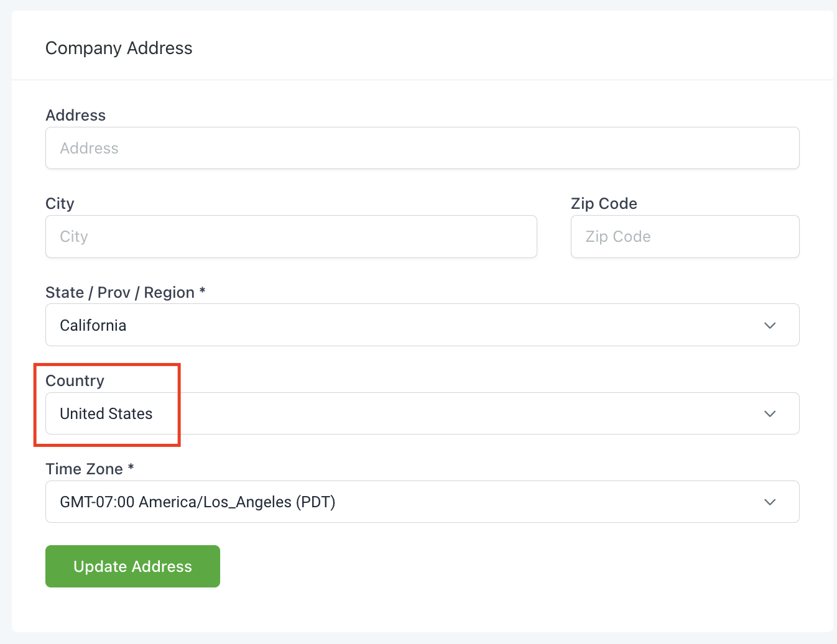Click the 'Time Zone' field label
837x644 pixels.
84,469
